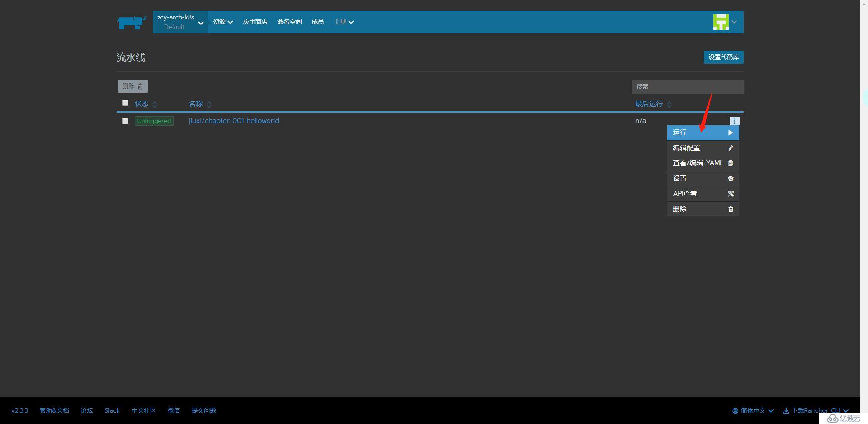Screen dimensions: 868x424
Task: Toggle the select-all header checkbox
Action: point(125,103)
